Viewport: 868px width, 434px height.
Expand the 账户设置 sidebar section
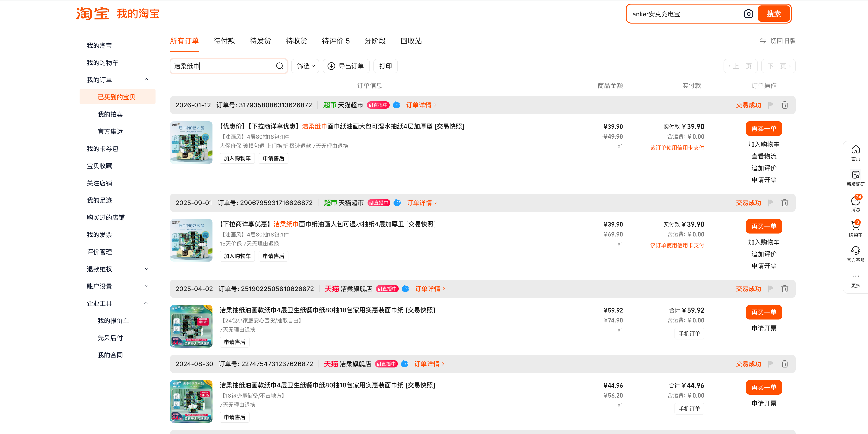pos(146,286)
